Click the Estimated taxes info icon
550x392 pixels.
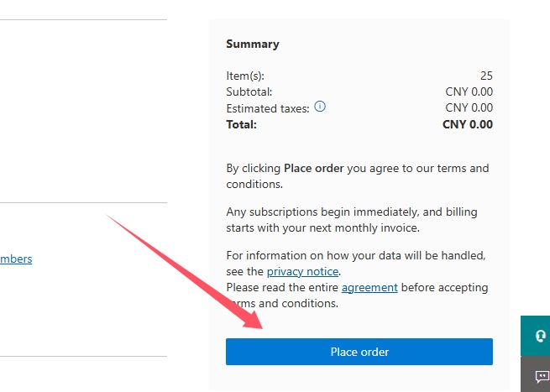click(x=320, y=107)
